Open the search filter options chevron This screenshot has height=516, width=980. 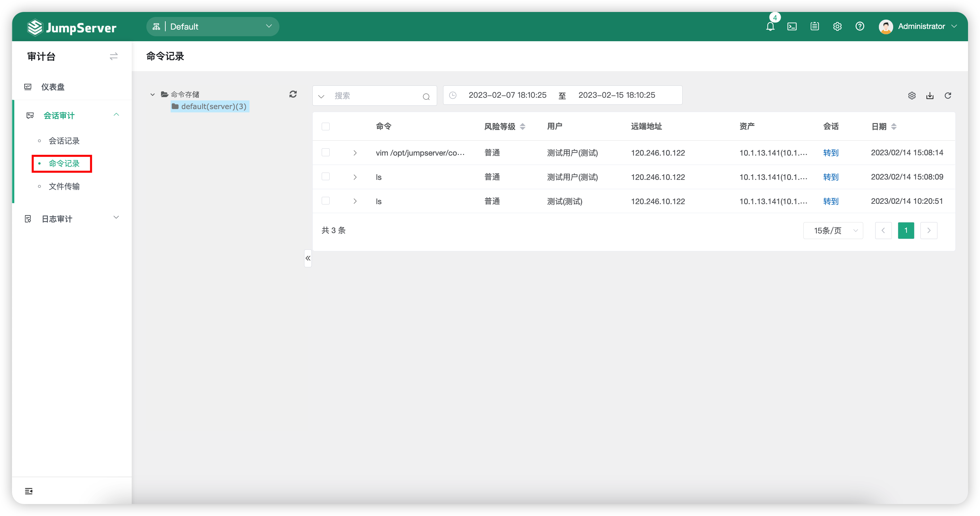(x=321, y=96)
